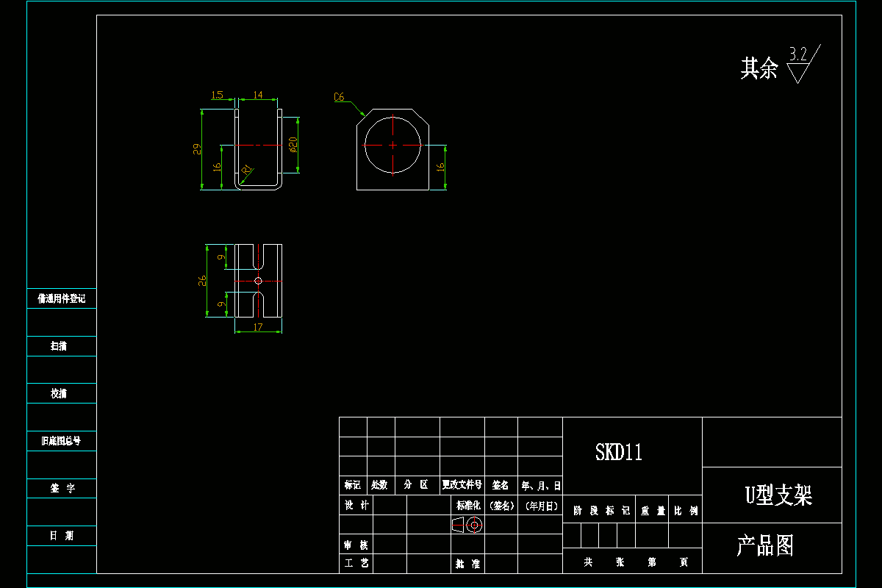Image resolution: width=882 pixels, height=588 pixels.
Task: Click the 更改文件号 header cell
Action: [462, 485]
